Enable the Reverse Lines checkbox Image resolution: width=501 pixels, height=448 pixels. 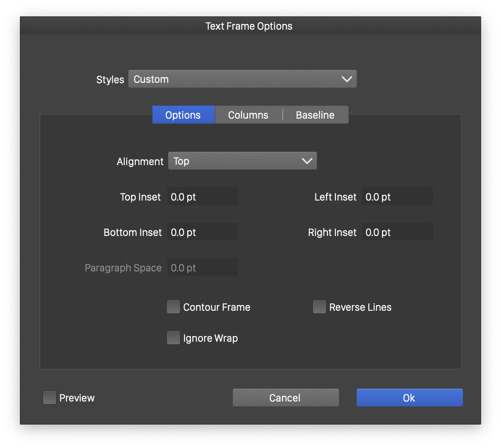[x=320, y=307]
